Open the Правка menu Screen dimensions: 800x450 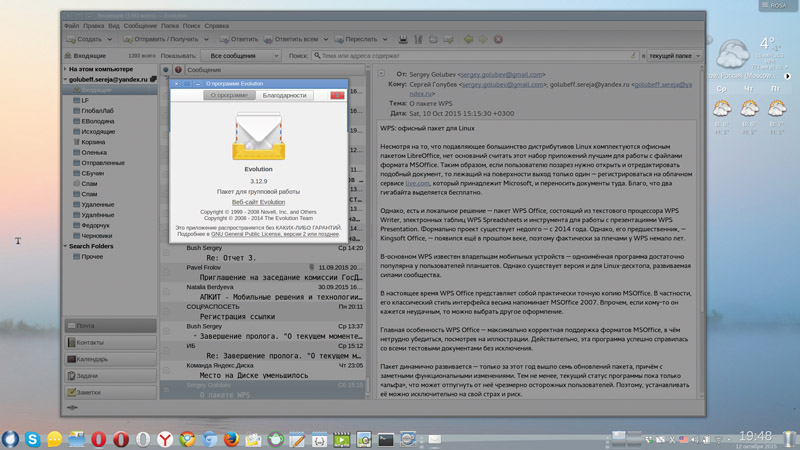(x=93, y=26)
